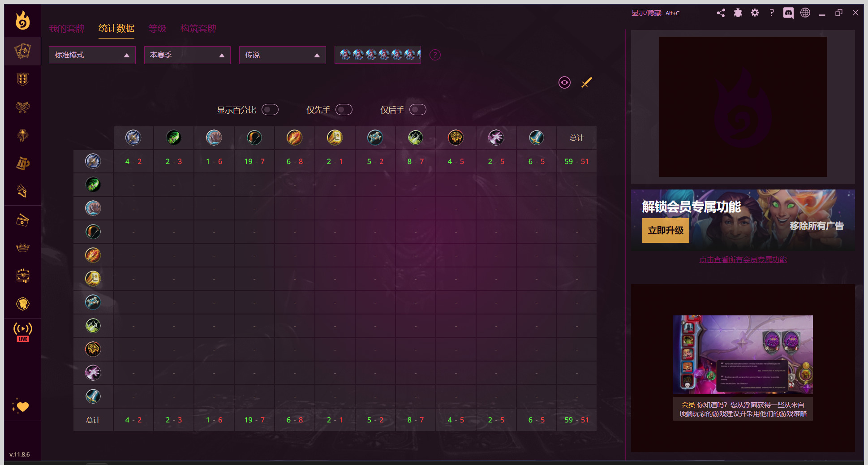This screenshot has width=868, height=465.
Task: Open the 点击查看所有会员专属功能 link
Action: point(743,260)
